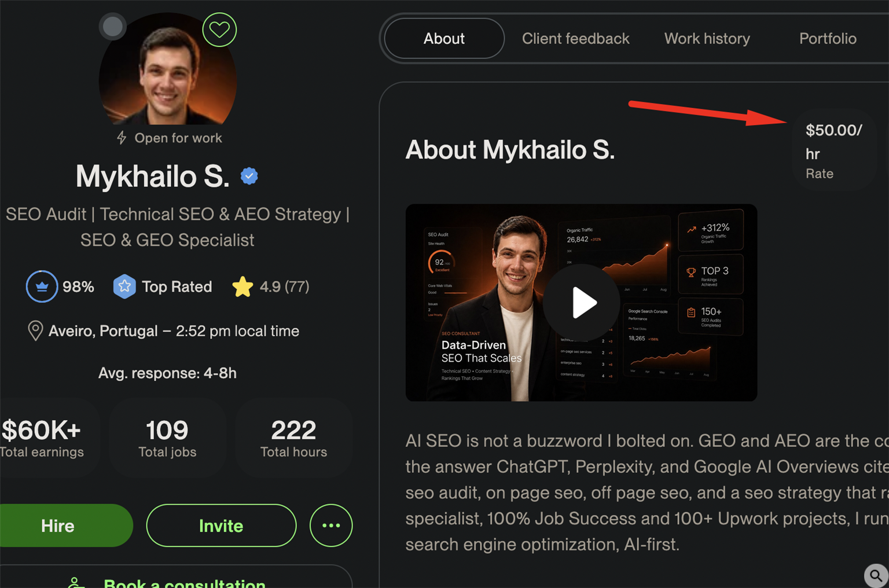Open the three-dots more options button
This screenshot has width=889, height=588.
coord(331,525)
